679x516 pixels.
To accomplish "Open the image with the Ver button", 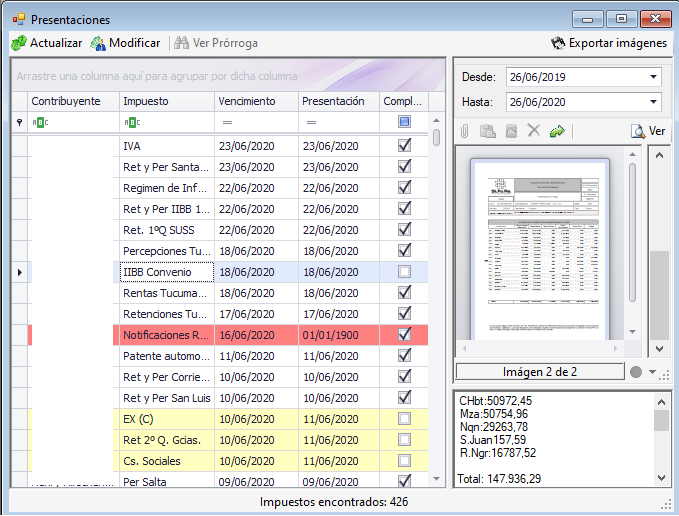I will (x=648, y=131).
